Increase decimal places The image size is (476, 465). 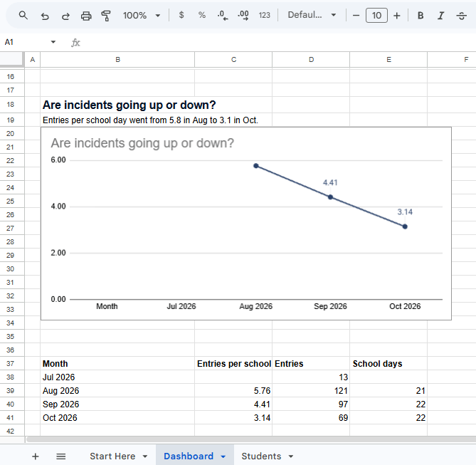pos(243,15)
